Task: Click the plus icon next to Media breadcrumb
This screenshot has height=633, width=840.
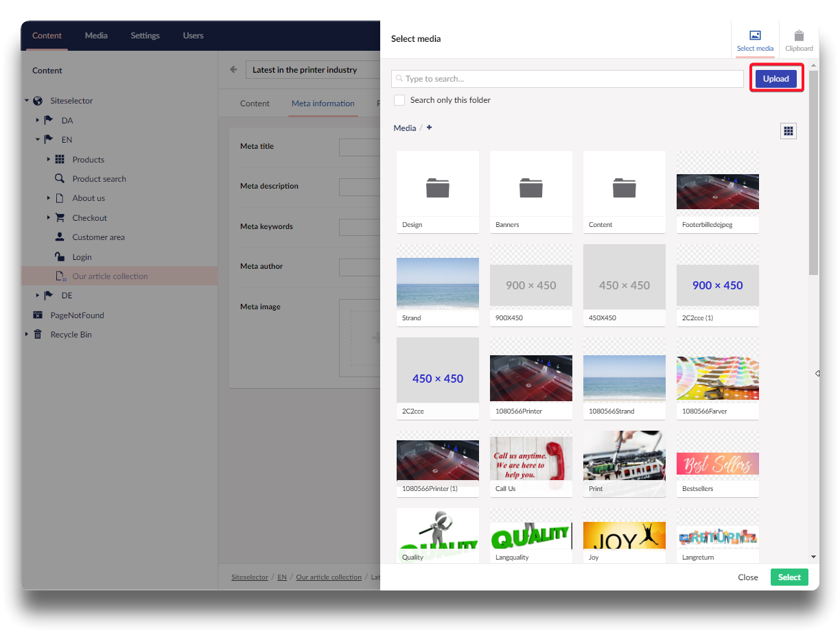Action: (430, 128)
